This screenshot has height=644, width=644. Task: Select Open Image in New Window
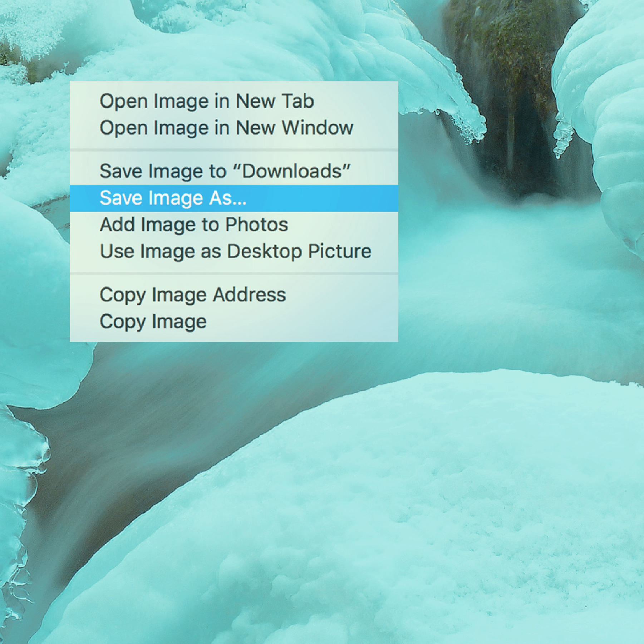coord(234,128)
